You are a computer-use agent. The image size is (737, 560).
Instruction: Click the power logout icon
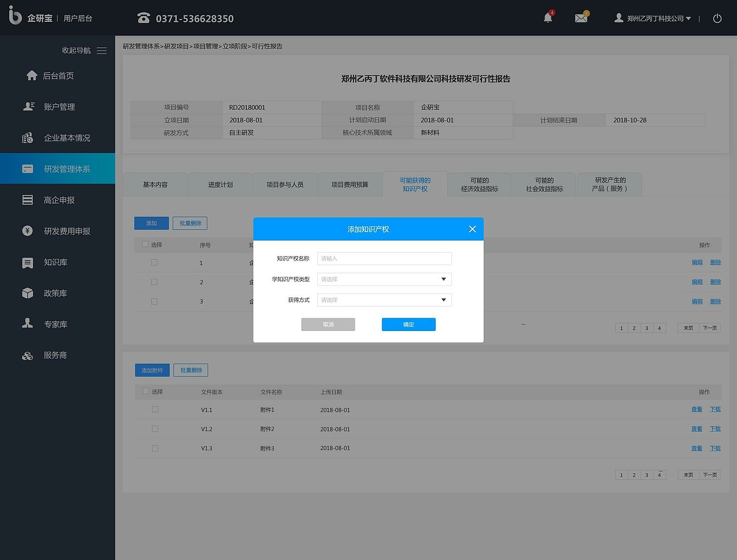click(x=717, y=18)
